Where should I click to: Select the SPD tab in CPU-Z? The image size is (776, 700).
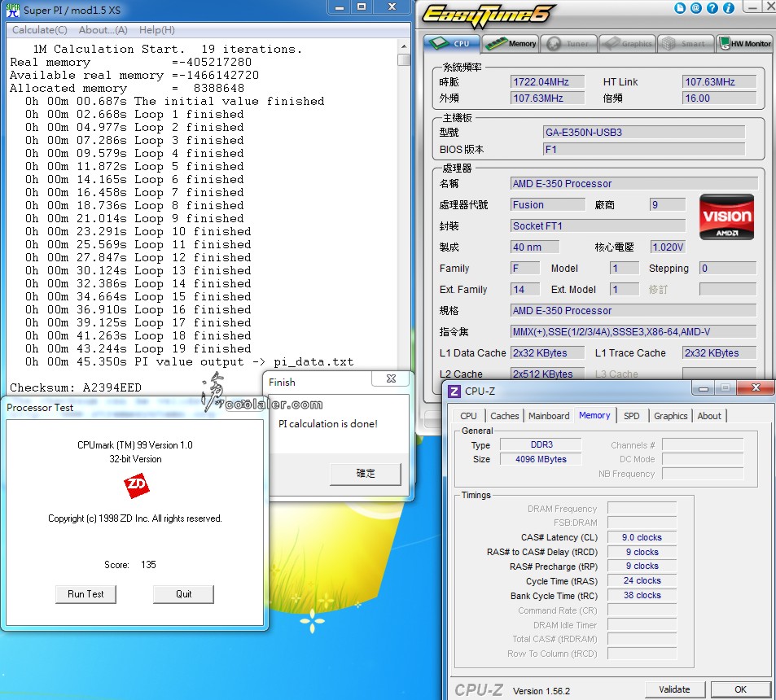[632, 416]
